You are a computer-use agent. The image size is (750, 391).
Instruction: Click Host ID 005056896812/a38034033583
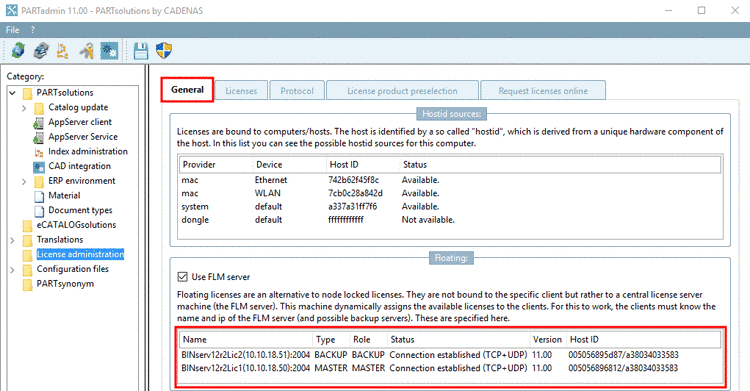(623, 368)
